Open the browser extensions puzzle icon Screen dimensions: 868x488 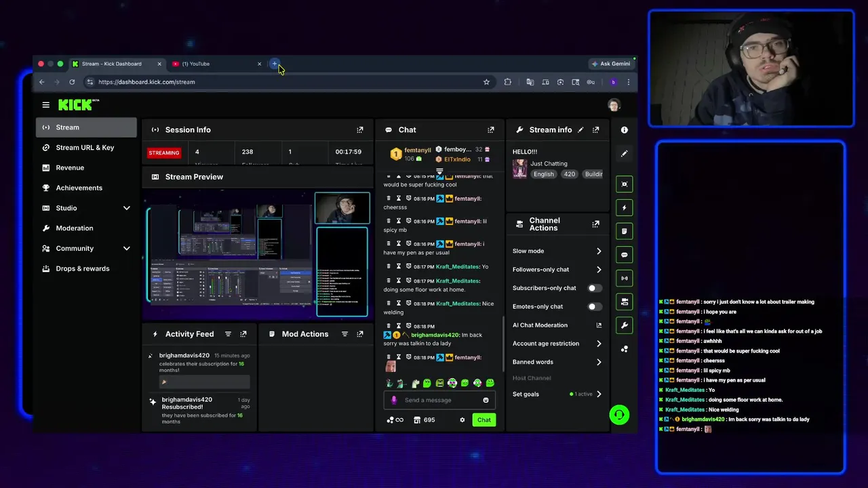click(x=507, y=82)
